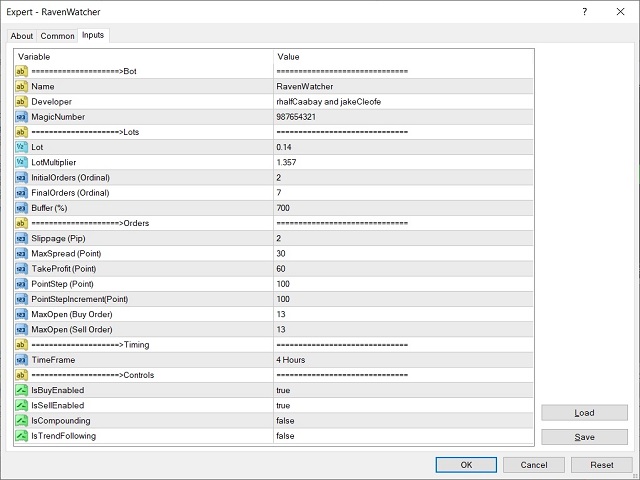Click the OK button
This screenshot has height=480, width=640.
tap(466, 465)
